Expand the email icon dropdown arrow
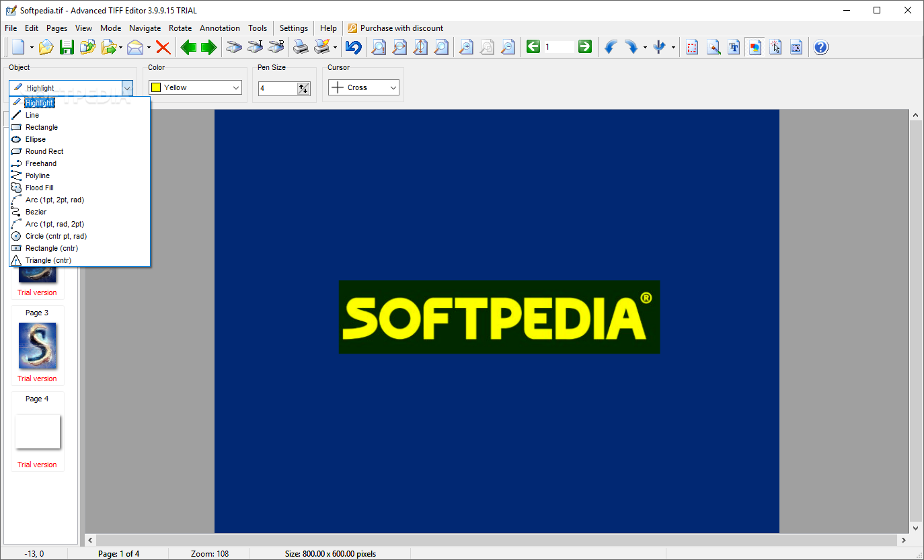Image resolution: width=924 pixels, height=560 pixels. [149, 47]
